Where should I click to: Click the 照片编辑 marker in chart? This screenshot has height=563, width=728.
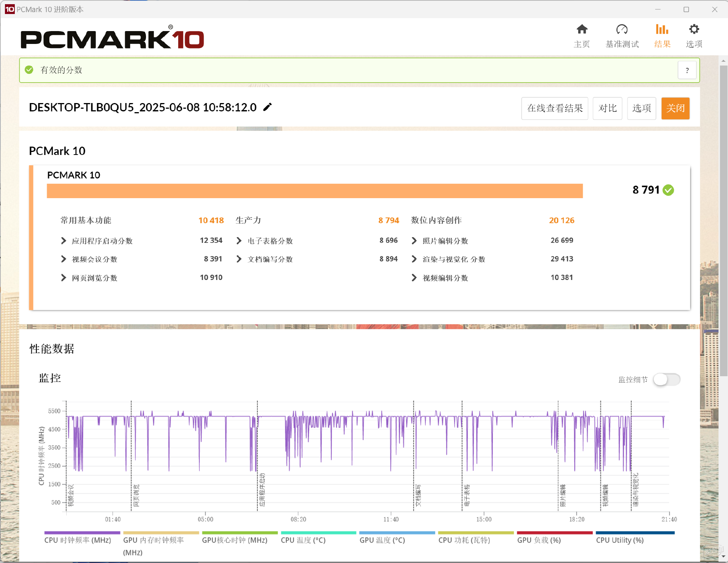coord(563,495)
